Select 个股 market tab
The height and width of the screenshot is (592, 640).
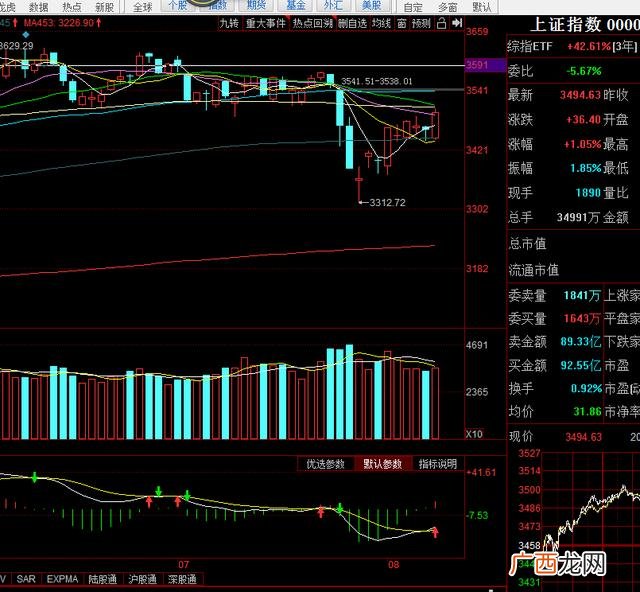tap(178, 5)
